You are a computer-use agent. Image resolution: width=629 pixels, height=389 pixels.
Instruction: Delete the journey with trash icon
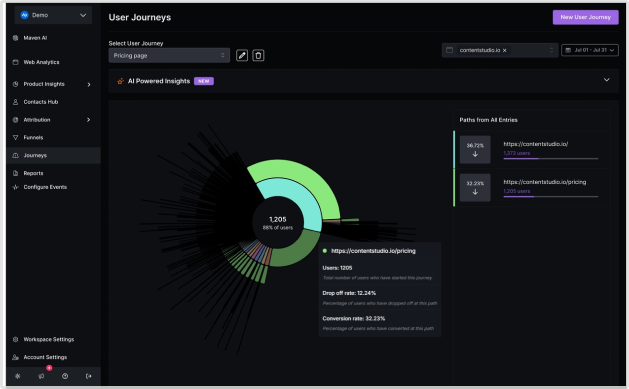tap(258, 56)
